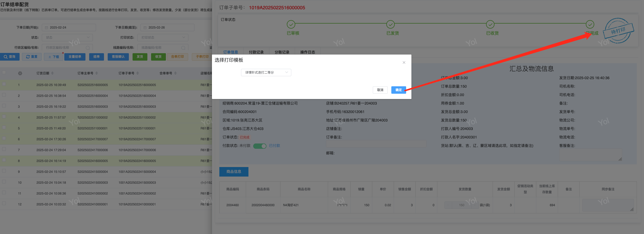Image resolution: width=644 pixels, height=234 pixels.
Task: Close the 选择打印模板 dialog with X
Action: pyautogui.click(x=404, y=62)
